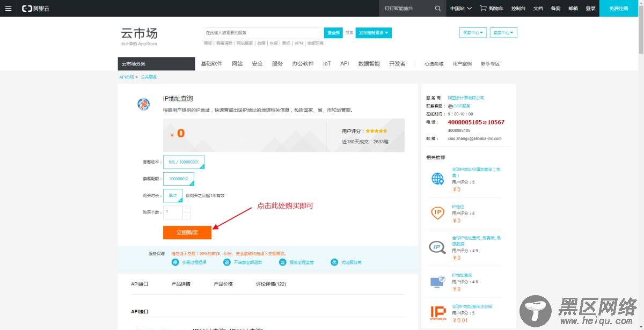Screen dimensions: 644x330
Task: Open the 心选商城 link
Action: tap(434, 64)
